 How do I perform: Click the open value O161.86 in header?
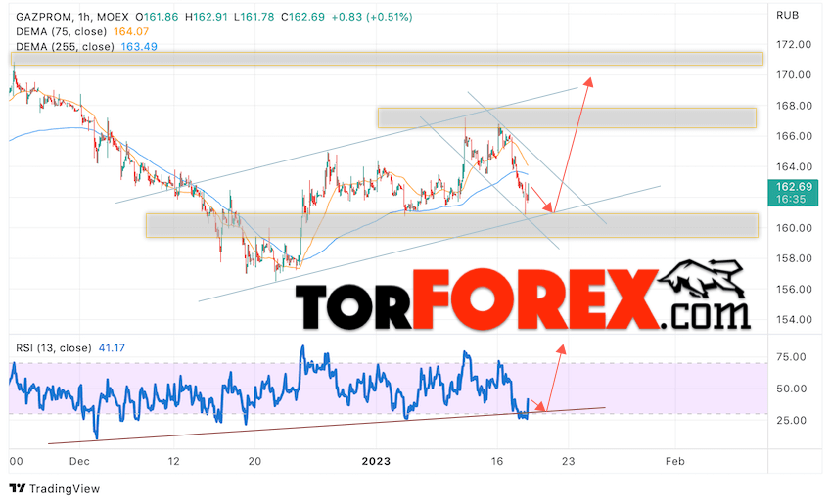(157, 17)
